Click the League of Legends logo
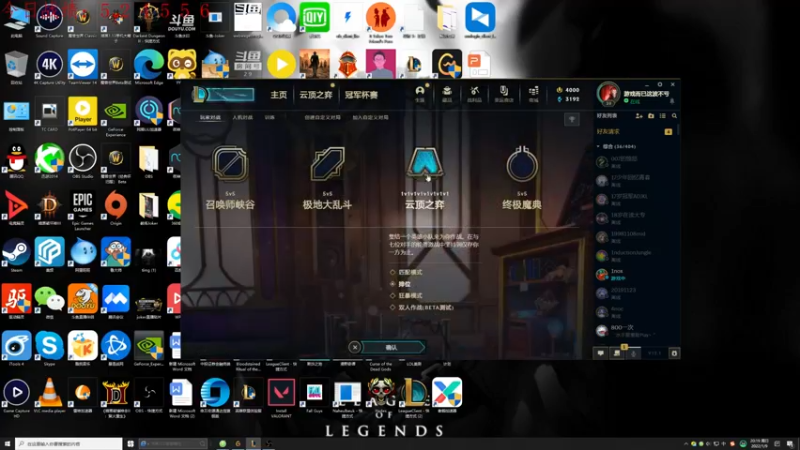Screen dimensions: 800x450 click(x=200, y=94)
